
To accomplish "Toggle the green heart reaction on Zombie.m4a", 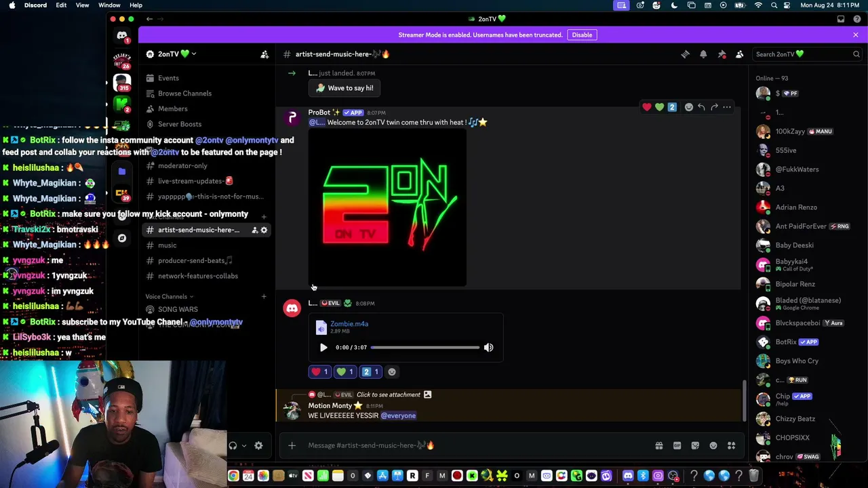I will tap(345, 371).
